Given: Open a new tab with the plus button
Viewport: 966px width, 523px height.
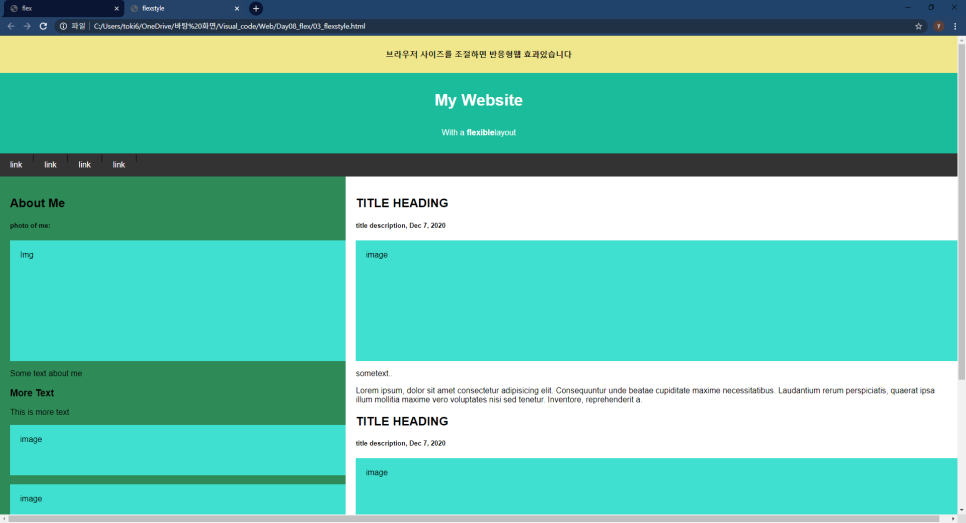Looking at the screenshot, I should point(256,8).
